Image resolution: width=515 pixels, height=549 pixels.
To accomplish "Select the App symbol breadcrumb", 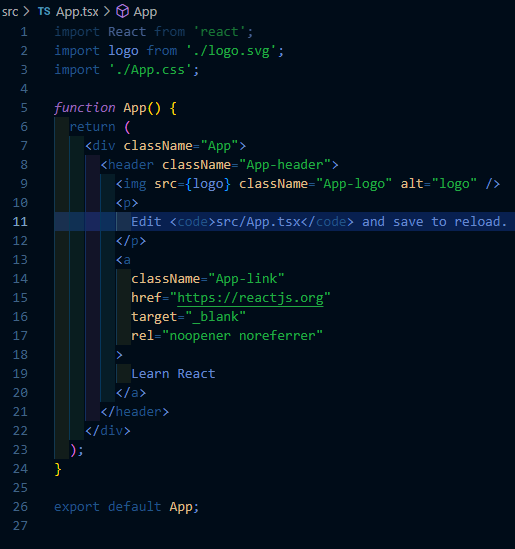I will [x=145, y=12].
